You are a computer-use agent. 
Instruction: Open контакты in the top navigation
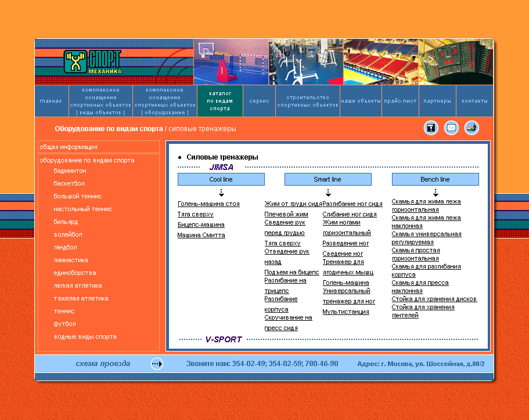coord(474,101)
